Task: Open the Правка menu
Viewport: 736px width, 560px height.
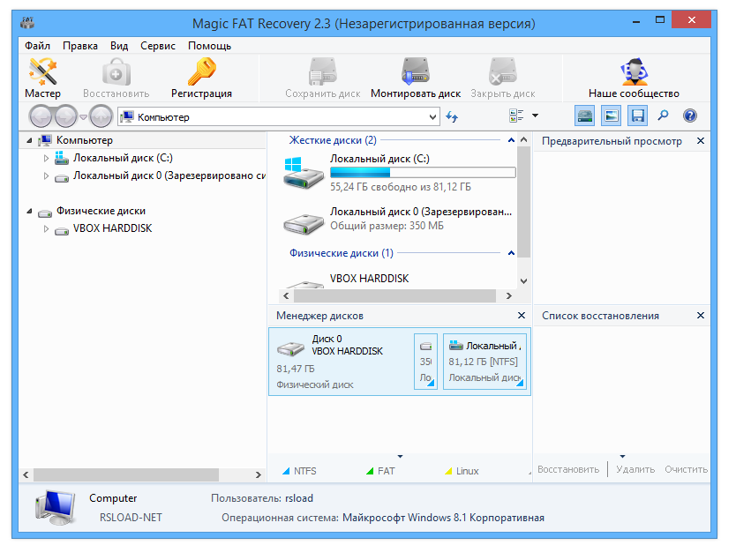Action: click(80, 46)
